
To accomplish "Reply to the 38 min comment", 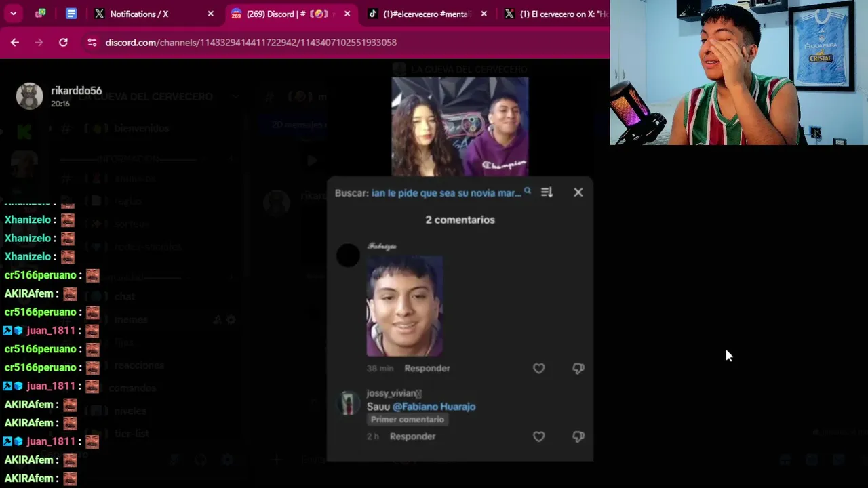I will [427, 368].
